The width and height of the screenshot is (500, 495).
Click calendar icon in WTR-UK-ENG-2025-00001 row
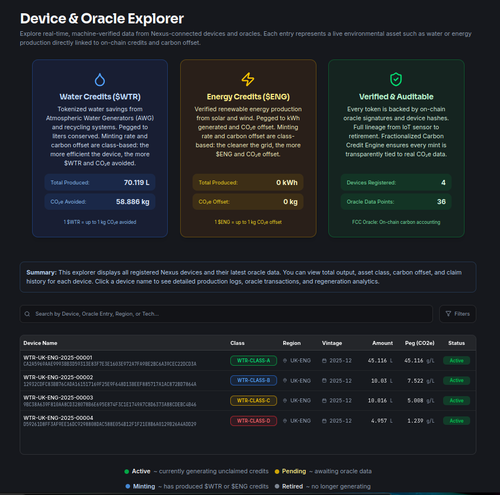point(324,361)
